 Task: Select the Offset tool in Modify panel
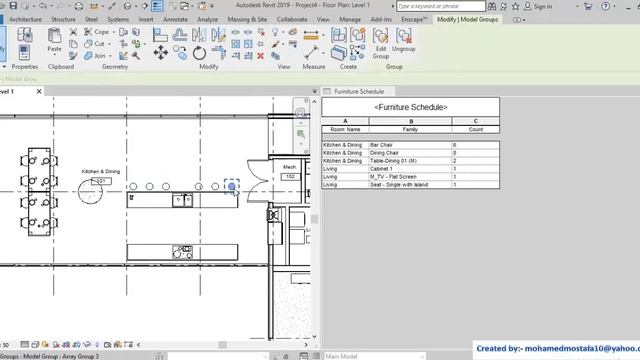(x=180, y=35)
